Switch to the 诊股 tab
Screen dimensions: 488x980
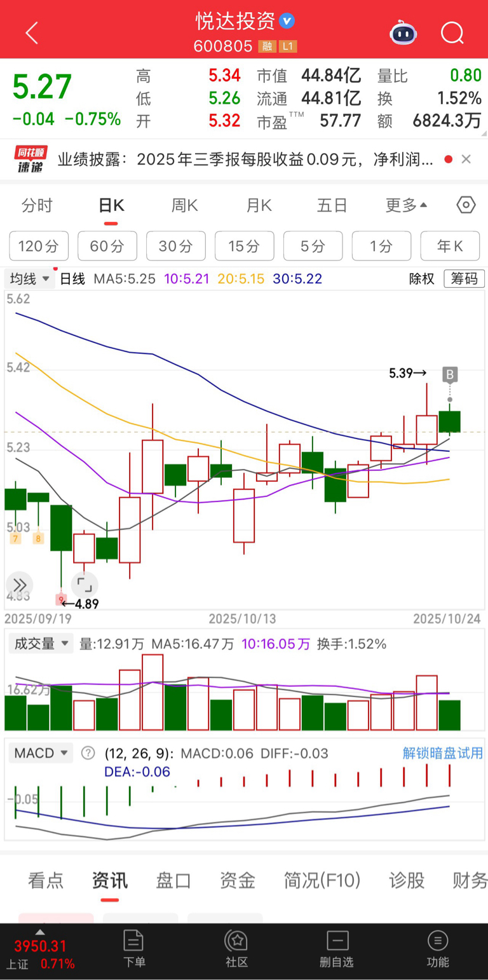(x=407, y=880)
